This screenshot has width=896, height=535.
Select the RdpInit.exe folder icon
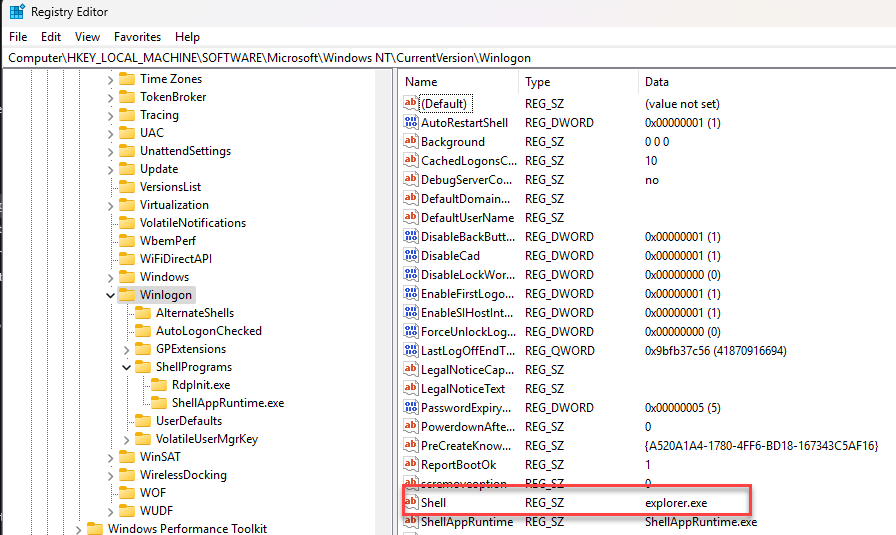coord(159,385)
